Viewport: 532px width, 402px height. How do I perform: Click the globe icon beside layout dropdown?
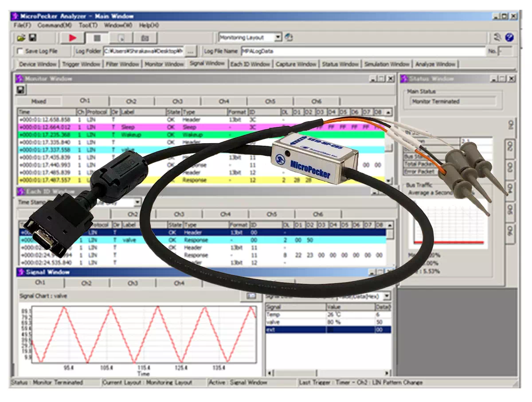click(x=289, y=37)
